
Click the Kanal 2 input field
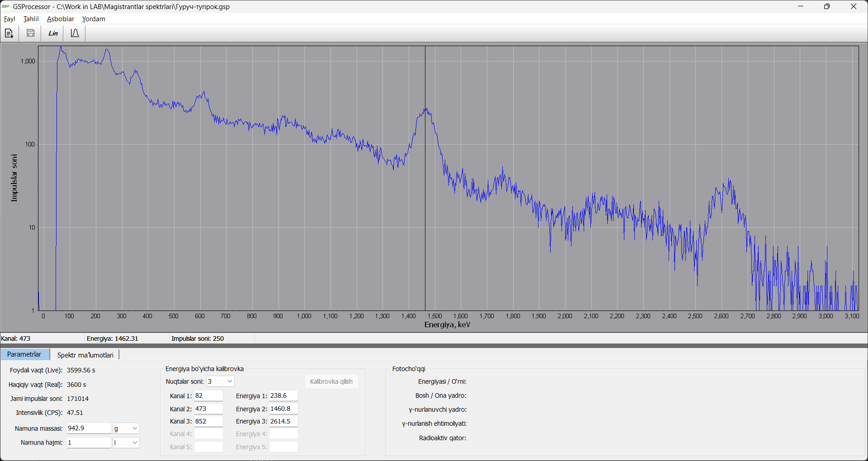pos(208,409)
